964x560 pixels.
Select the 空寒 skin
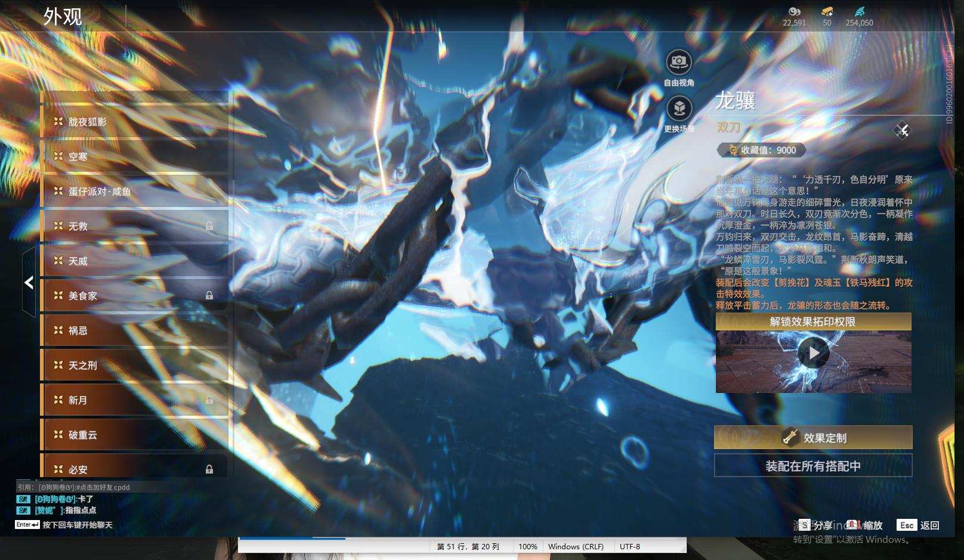tap(135, 156)
